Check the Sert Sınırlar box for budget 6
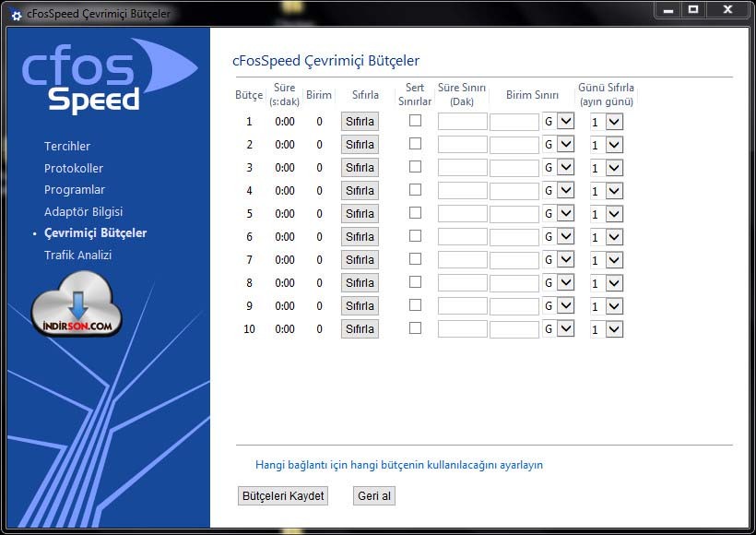 click(x=415, y=236)
